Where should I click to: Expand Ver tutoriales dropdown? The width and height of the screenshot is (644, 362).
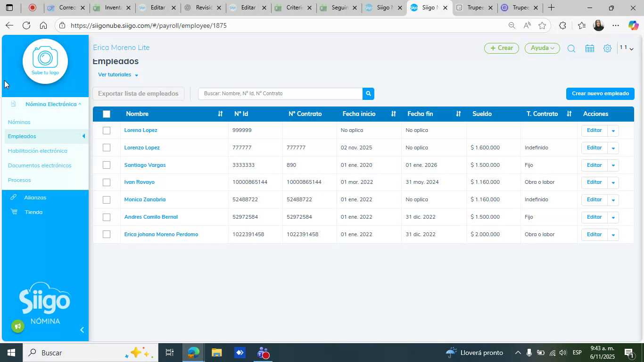click(x=118, y=74)
